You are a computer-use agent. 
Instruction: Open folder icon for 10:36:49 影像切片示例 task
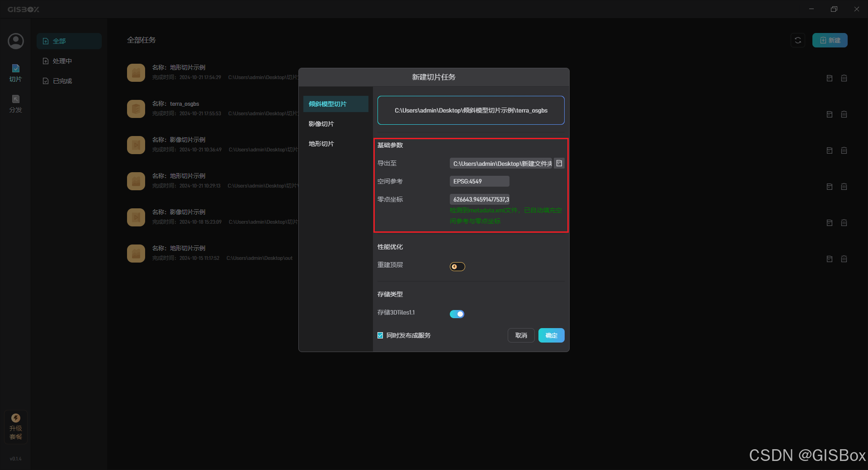click(x=830, y=150)
